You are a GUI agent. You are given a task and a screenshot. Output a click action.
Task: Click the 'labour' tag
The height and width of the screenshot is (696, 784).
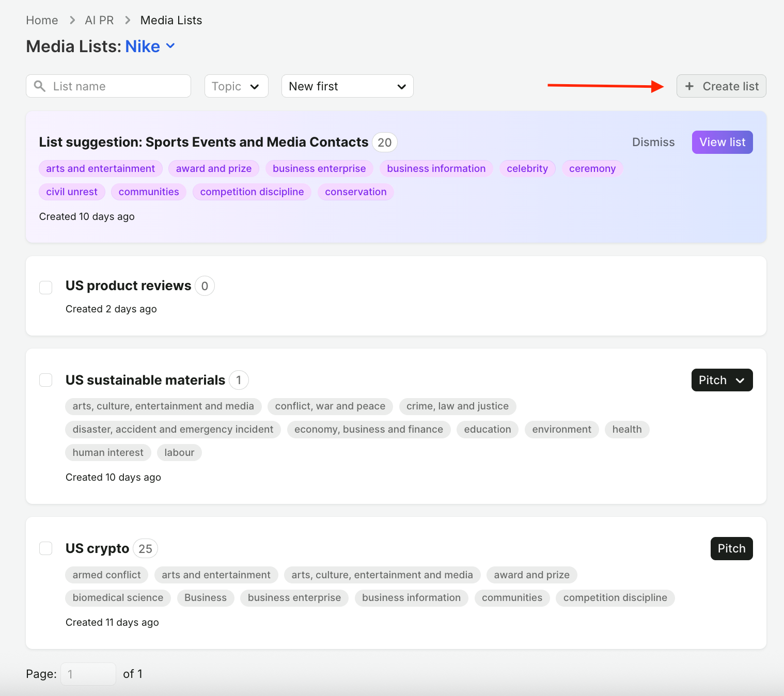tap(179, 452)
